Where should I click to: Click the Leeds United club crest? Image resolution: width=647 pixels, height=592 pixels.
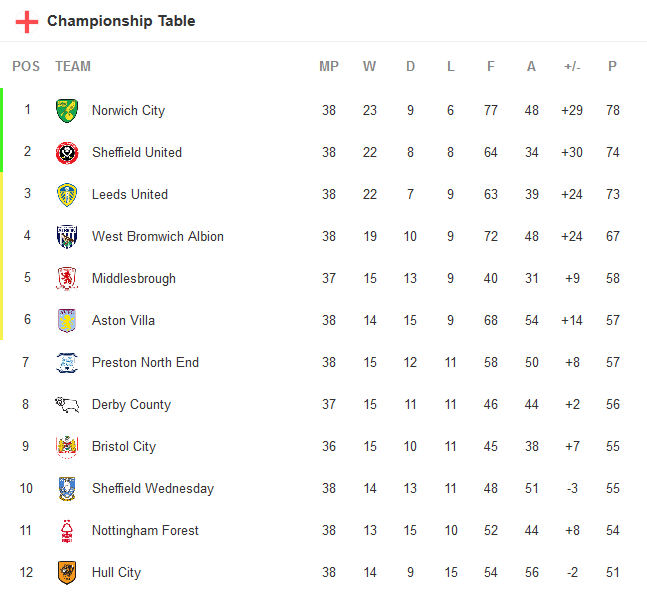pos(67,195)
